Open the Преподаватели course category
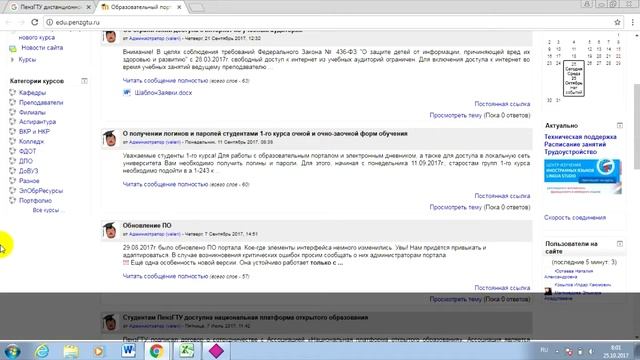 pos(41,102)
